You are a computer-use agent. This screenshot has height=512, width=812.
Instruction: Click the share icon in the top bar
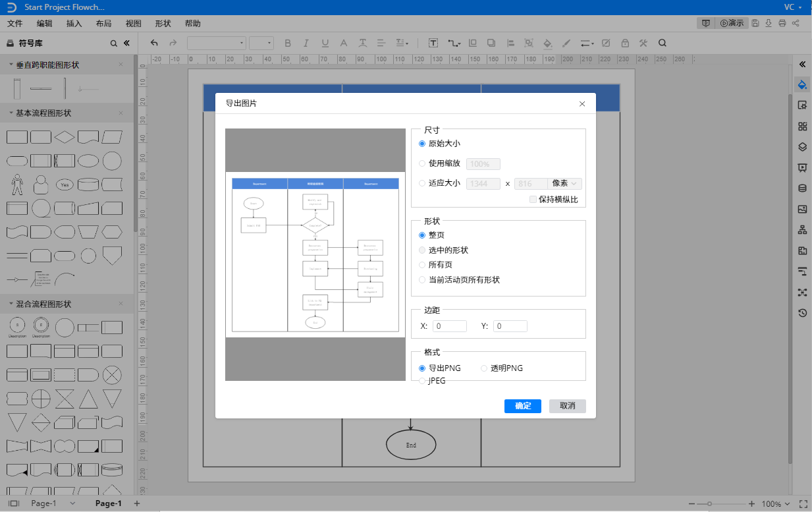(796, 23)
